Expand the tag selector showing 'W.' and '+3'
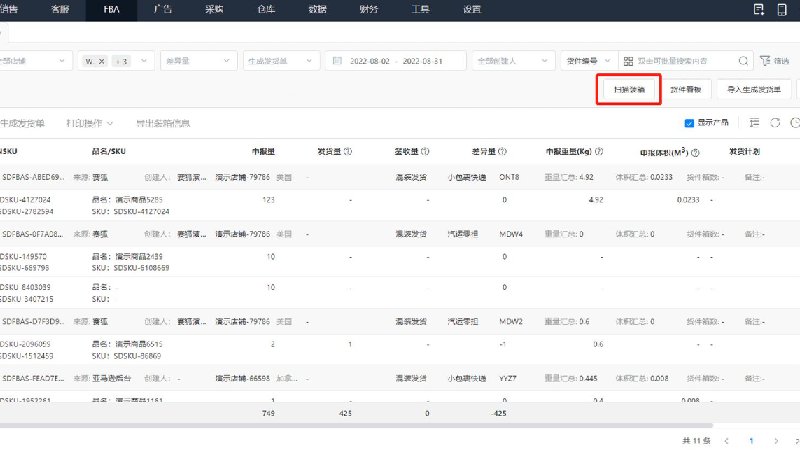 coord(116,61)
